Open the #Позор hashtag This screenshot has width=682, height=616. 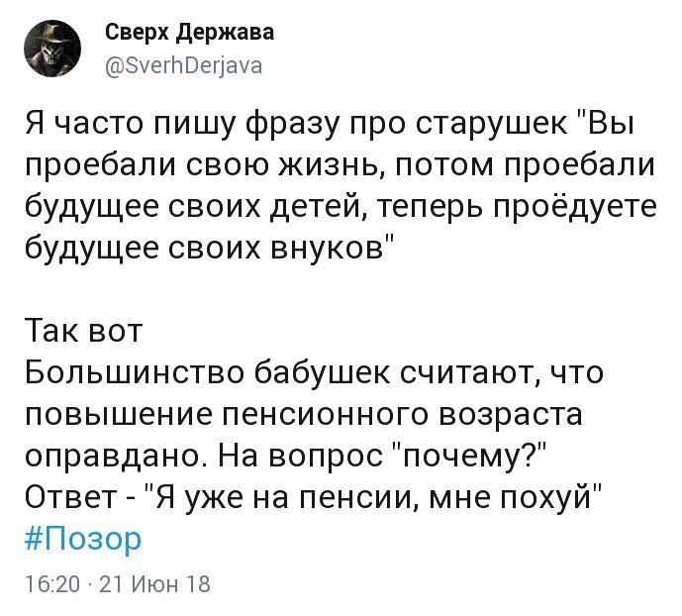pos(83,539)
